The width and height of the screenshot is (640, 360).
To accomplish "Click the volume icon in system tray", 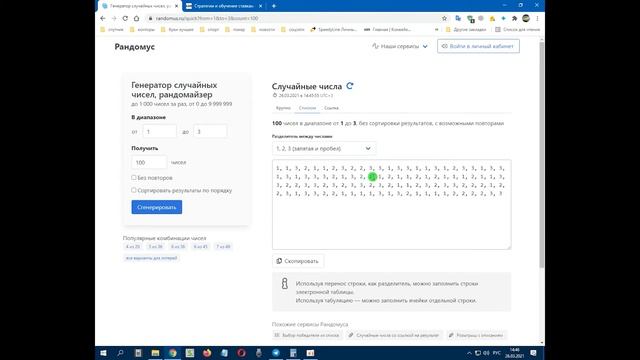I will tap(486, 353).
